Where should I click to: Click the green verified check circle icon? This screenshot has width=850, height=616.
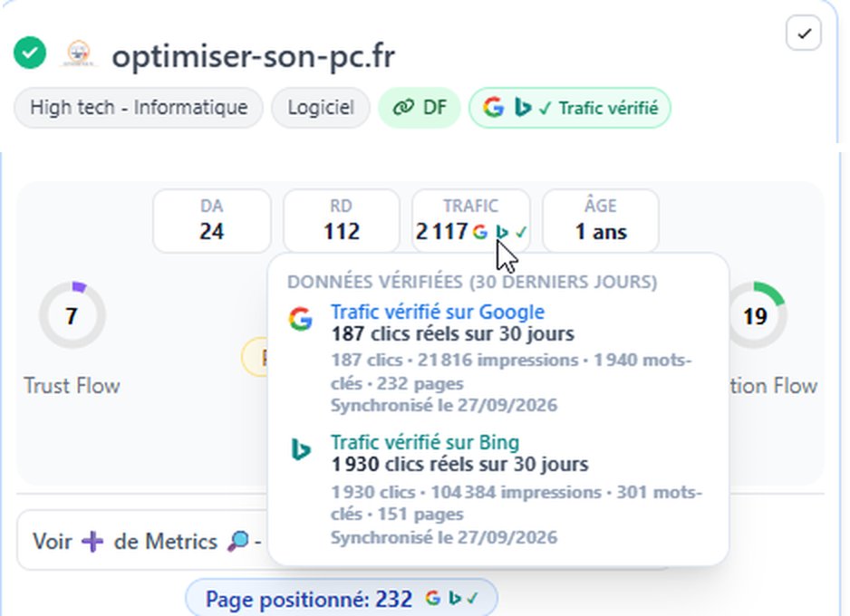tap(30, 53)
